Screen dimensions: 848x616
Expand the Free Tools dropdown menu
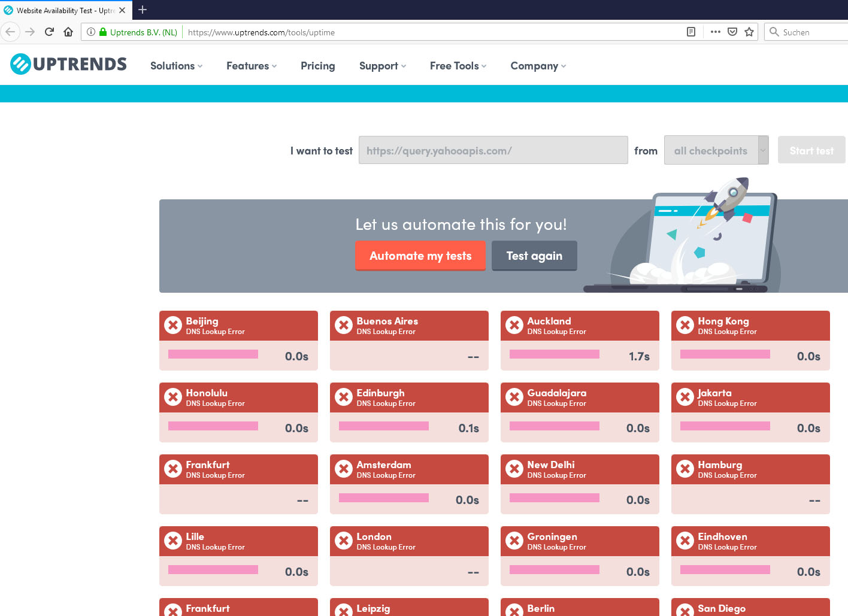(x=458, y=66)
